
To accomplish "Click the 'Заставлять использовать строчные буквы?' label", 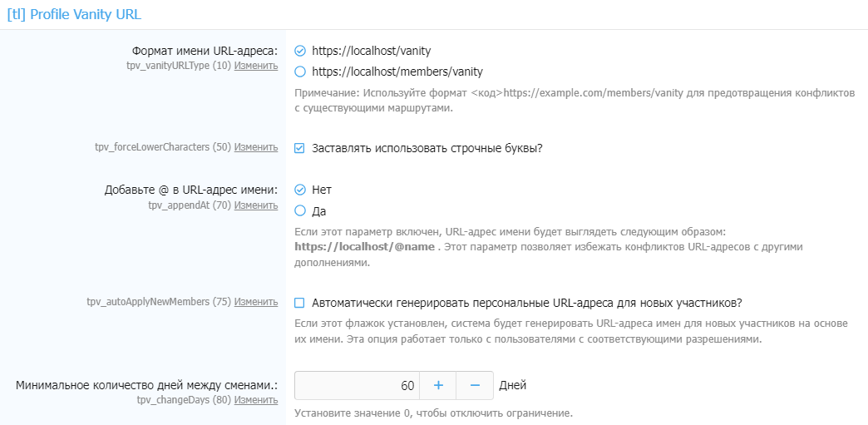I will (x=427, y=148).
